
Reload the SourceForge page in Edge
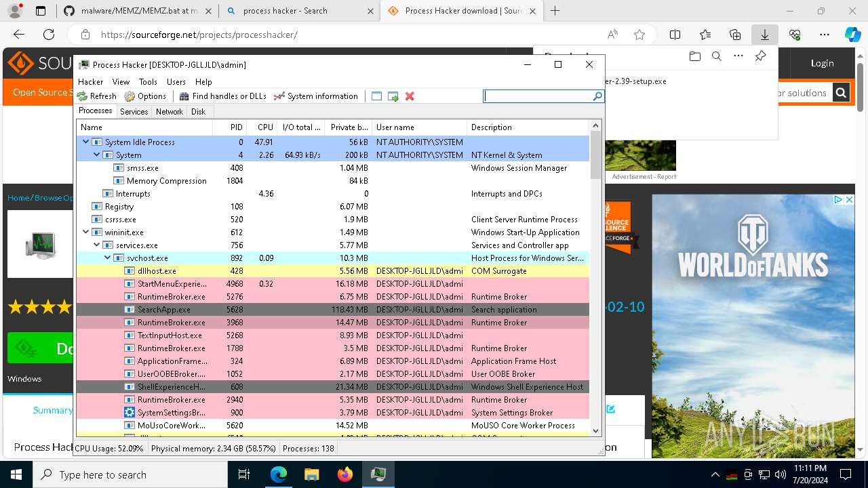49,35
